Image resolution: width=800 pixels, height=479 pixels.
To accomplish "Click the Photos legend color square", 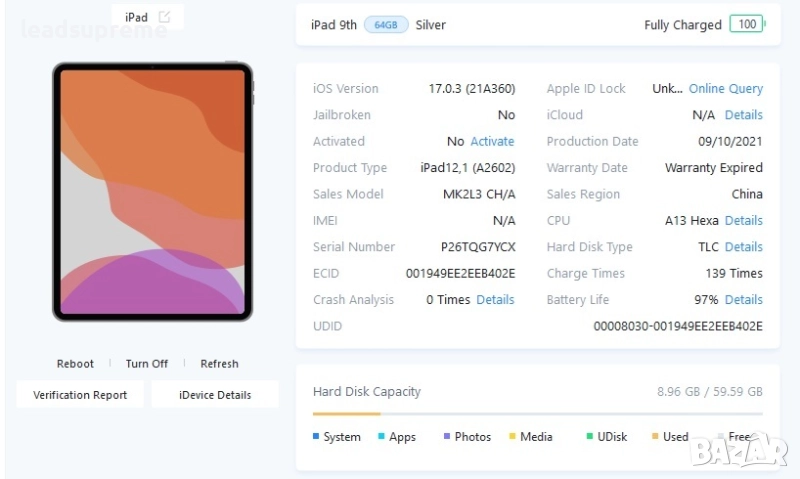I will coord(447,436).
